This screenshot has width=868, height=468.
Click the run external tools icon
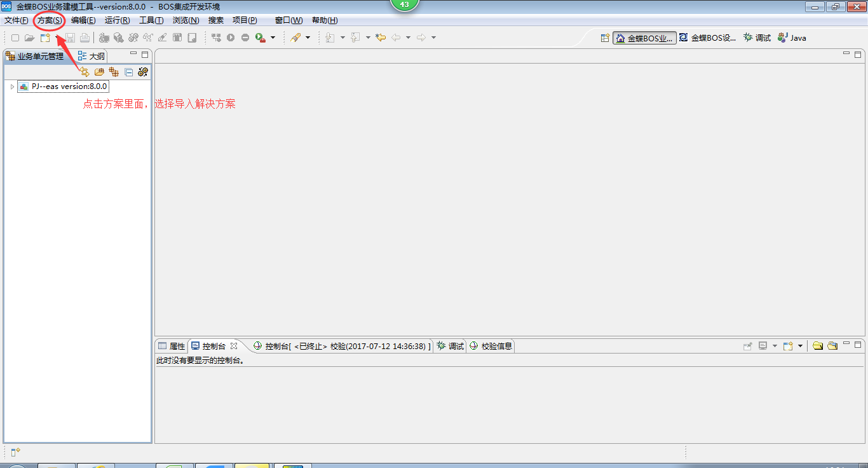coord(260,38)
